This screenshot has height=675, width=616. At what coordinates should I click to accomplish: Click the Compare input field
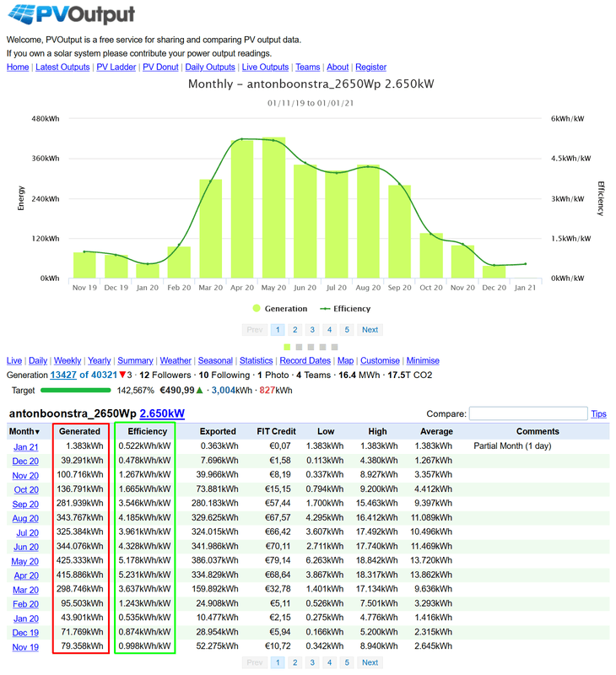[x=528, y=413]
